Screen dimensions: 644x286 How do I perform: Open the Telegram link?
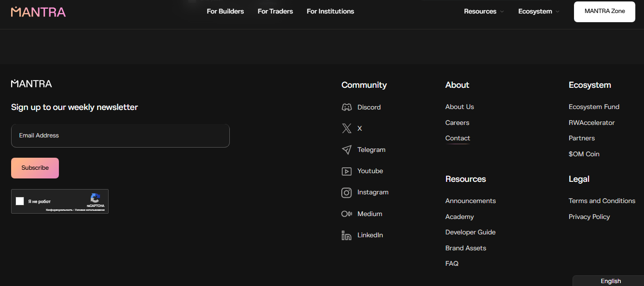(x=371, y=150)
